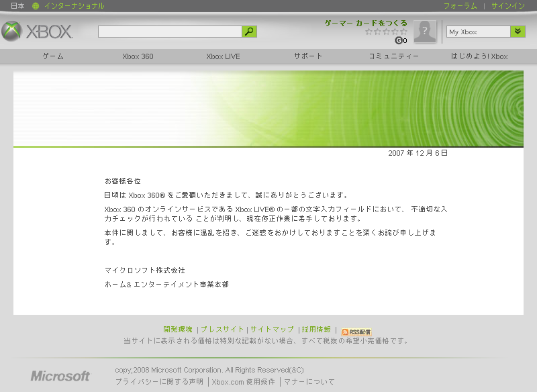Open the サイトマップ footer link
The width and height of the screenshot is (537, 392).
tap(272, 330)
